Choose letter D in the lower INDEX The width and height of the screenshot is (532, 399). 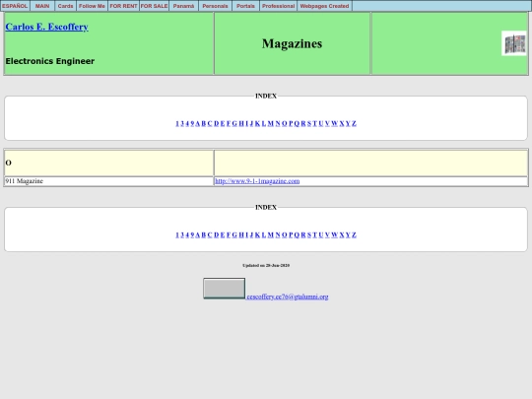click(217, 234)
